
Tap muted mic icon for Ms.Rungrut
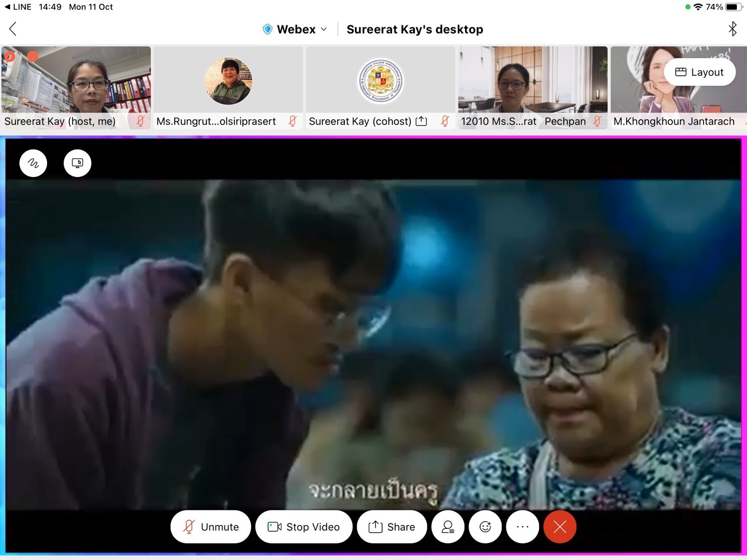pos(292,121)
